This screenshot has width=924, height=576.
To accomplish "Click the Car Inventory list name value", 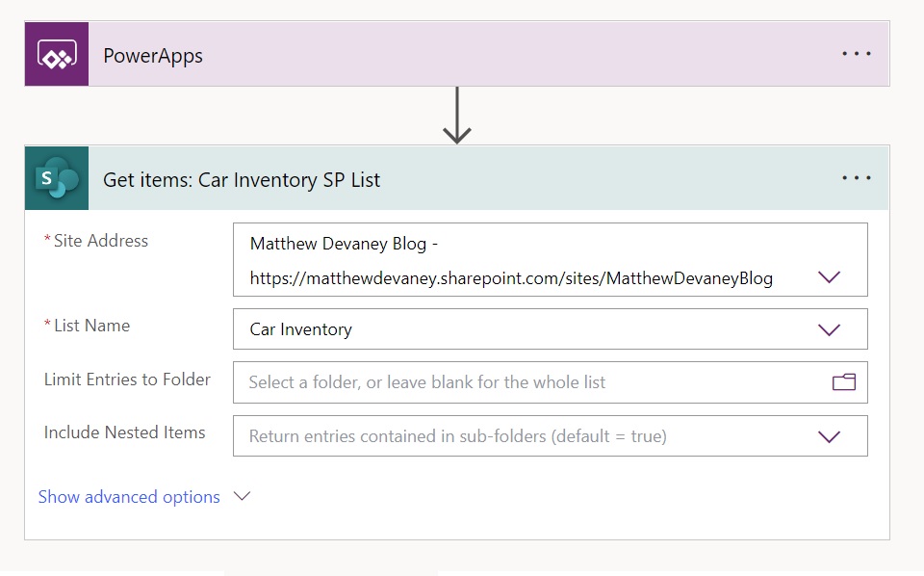I will click(300, 329).
